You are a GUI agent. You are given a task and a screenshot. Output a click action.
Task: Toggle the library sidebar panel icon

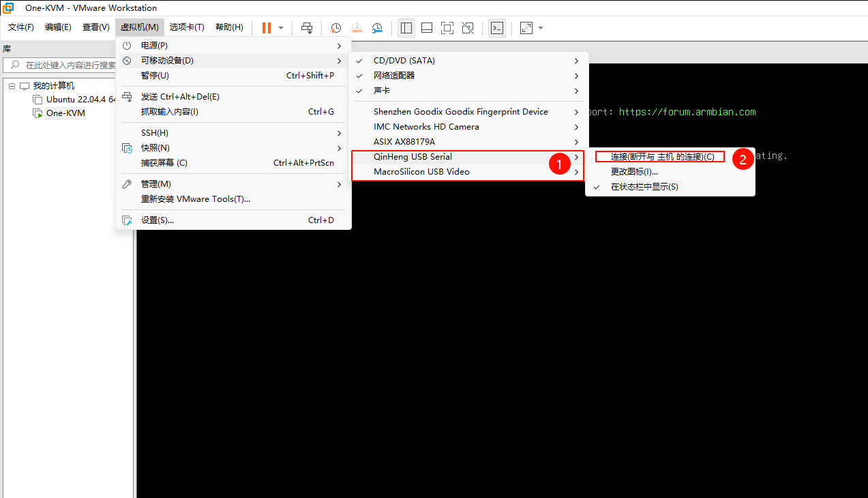[406, 28]
